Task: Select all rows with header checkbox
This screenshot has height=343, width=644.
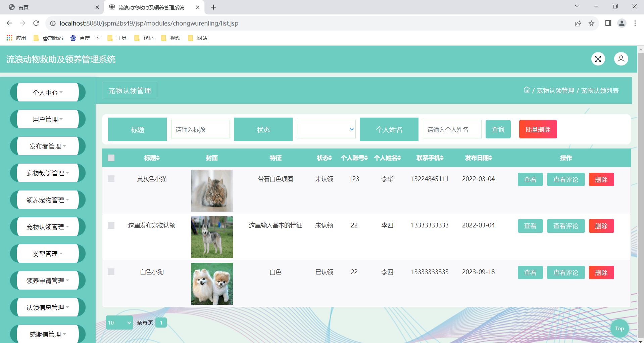Action: click(111, 158)
